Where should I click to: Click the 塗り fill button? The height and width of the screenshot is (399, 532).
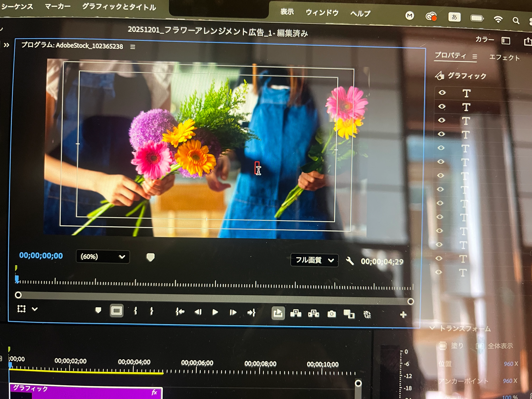click(x=451, y=346)
